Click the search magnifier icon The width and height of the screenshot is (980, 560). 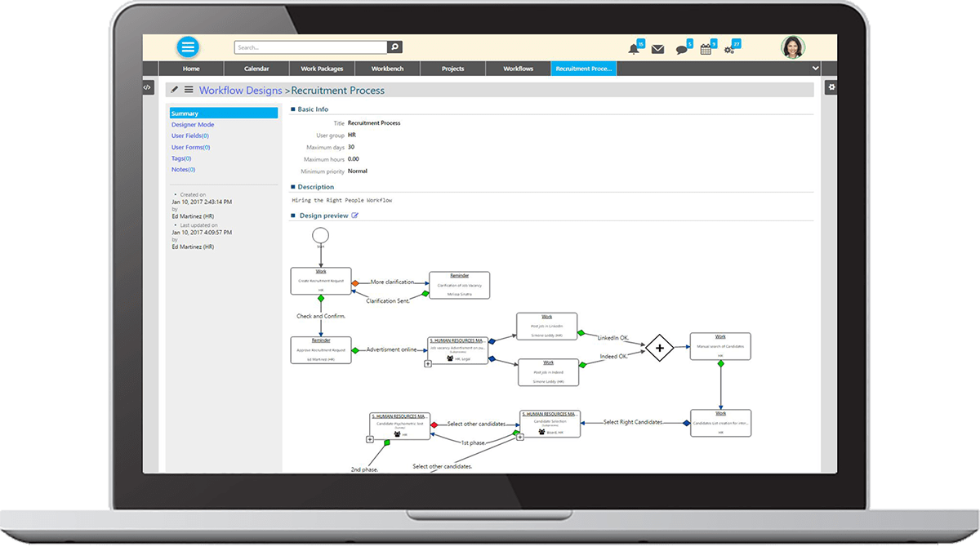pos(395,47)
